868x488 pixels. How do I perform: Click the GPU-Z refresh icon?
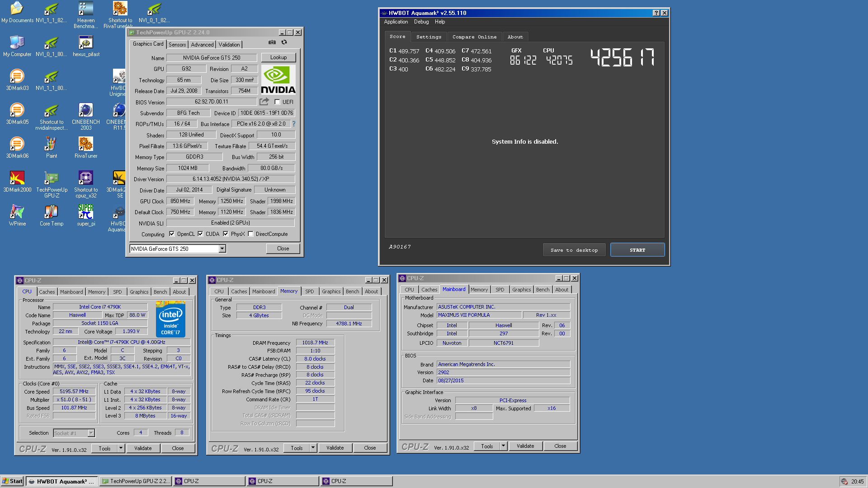tap(284, 42)
